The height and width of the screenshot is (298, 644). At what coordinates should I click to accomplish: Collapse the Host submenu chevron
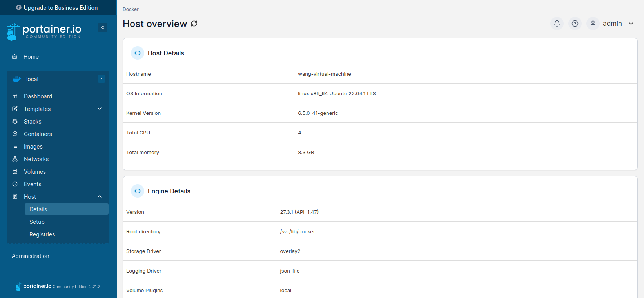100,196
